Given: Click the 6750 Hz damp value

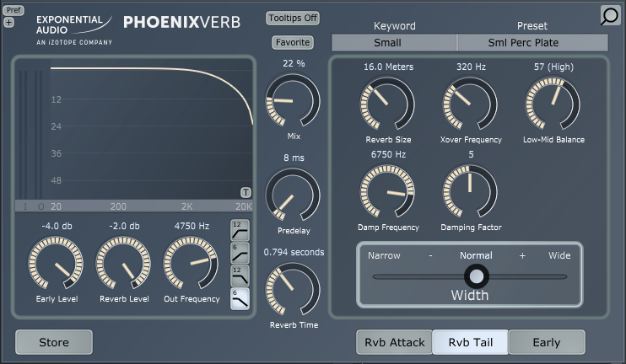Looking at the screenshot, I should click(388, 155).
